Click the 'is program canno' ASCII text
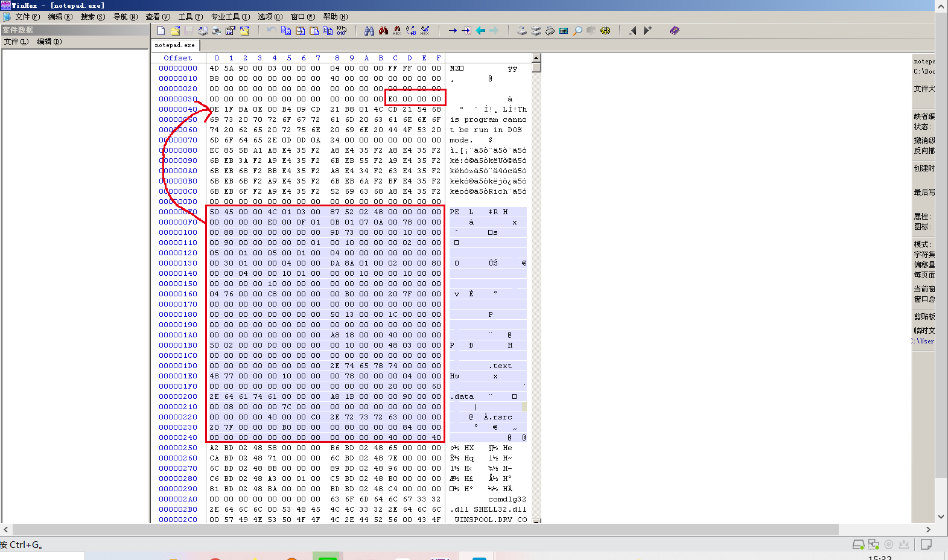Viewport: 948px width, 560px height. [488, 119]
